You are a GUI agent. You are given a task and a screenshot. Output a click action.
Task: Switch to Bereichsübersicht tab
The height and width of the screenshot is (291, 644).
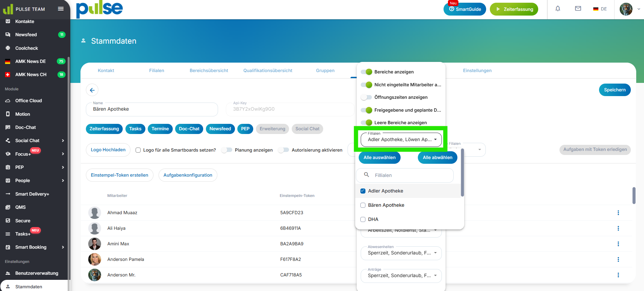coord(209,70)
